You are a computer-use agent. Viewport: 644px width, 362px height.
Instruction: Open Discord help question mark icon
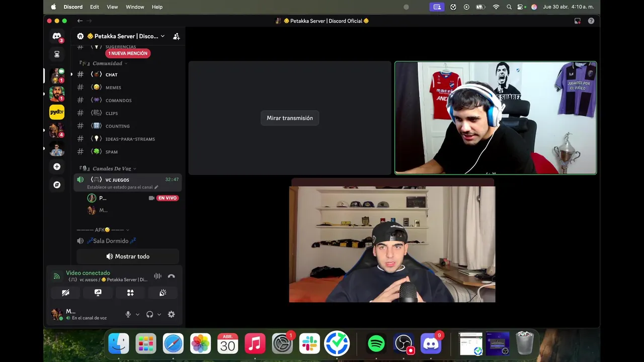[x=591, y=21]
